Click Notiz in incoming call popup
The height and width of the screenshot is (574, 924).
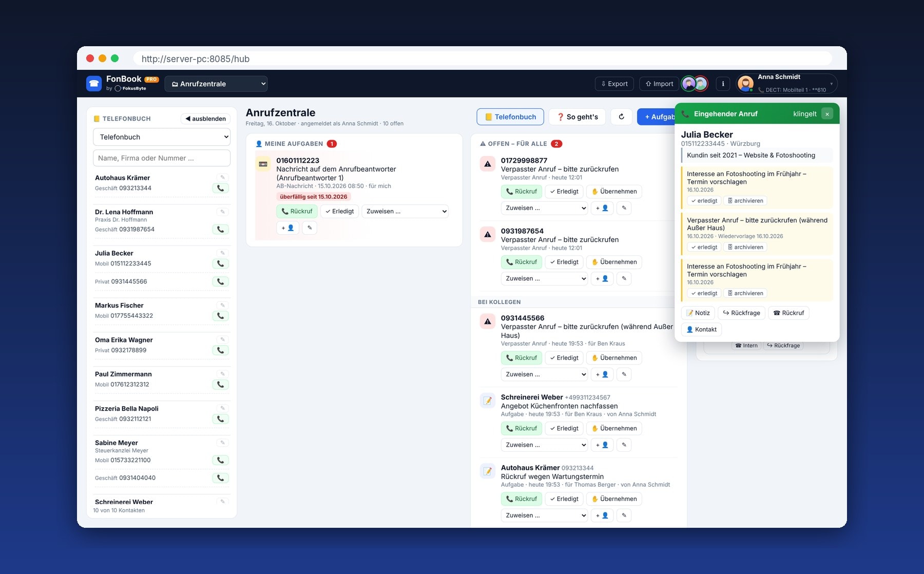coord(698,313)
